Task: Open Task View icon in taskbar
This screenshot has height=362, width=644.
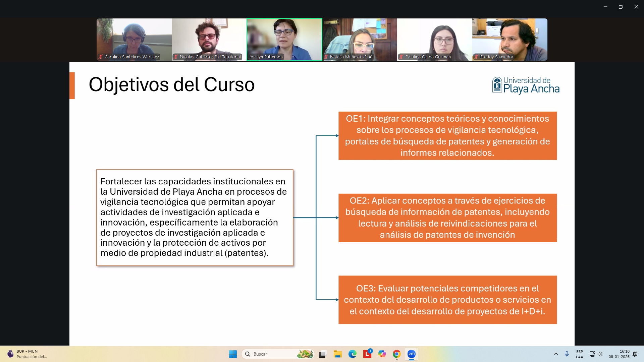Action: [x=322, y=354]
